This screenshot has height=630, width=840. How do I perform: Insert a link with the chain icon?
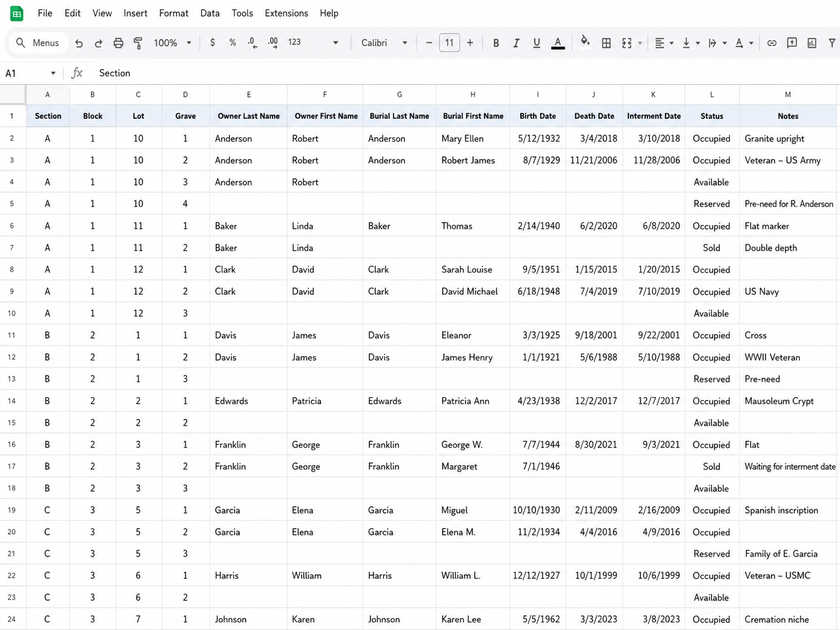click(772, 43)
